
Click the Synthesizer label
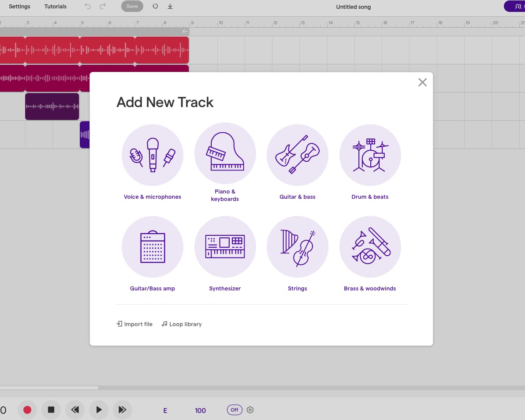[x=225, y=289]
